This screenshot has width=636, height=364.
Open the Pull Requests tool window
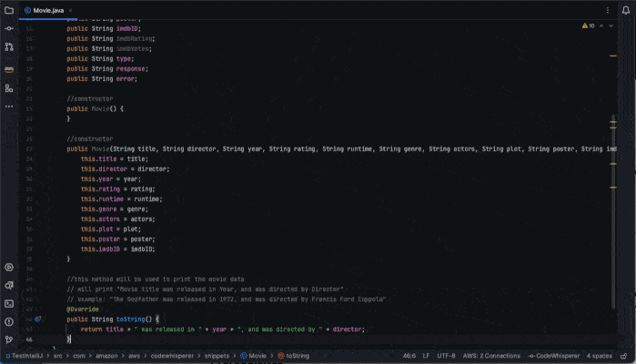9,47
